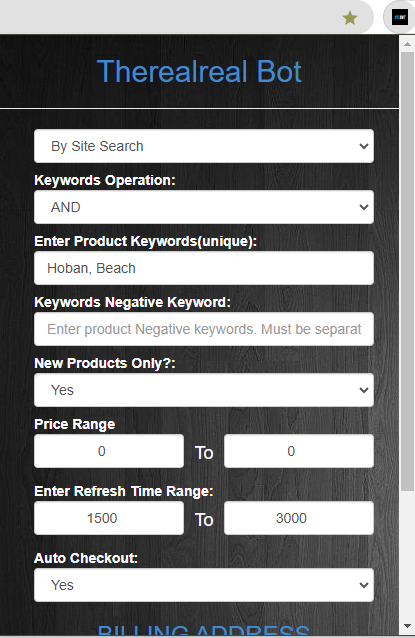Select the maximum Price Range field
The width and height of the screenshot is (415, 638).
pyautogui.click(x=299, y=451)
